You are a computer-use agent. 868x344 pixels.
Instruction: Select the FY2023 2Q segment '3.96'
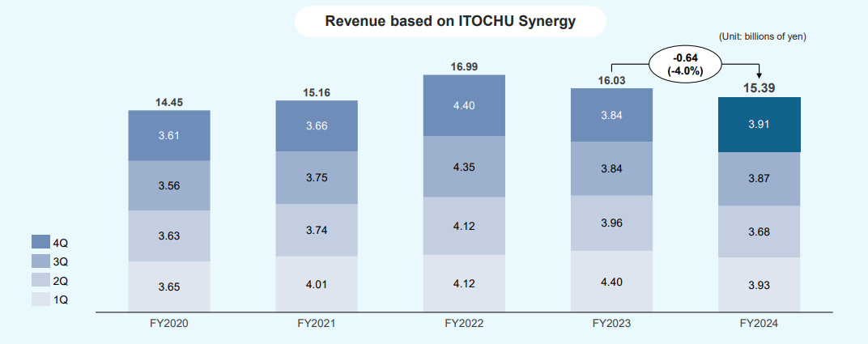(611, 223)
